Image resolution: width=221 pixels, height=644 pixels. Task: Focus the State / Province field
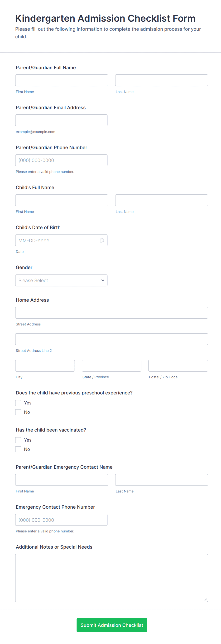pyautogui.click(x=111, y=365)
